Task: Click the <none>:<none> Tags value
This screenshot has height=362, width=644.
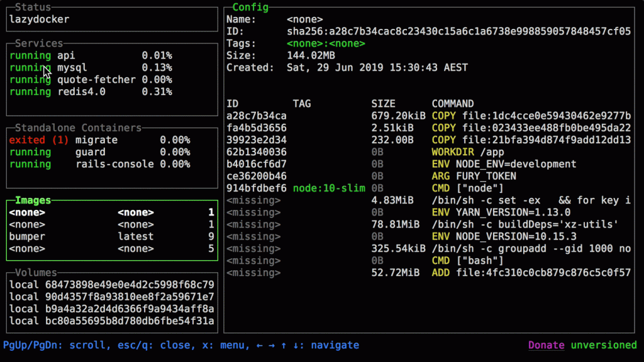Action: tap(326, 43)
